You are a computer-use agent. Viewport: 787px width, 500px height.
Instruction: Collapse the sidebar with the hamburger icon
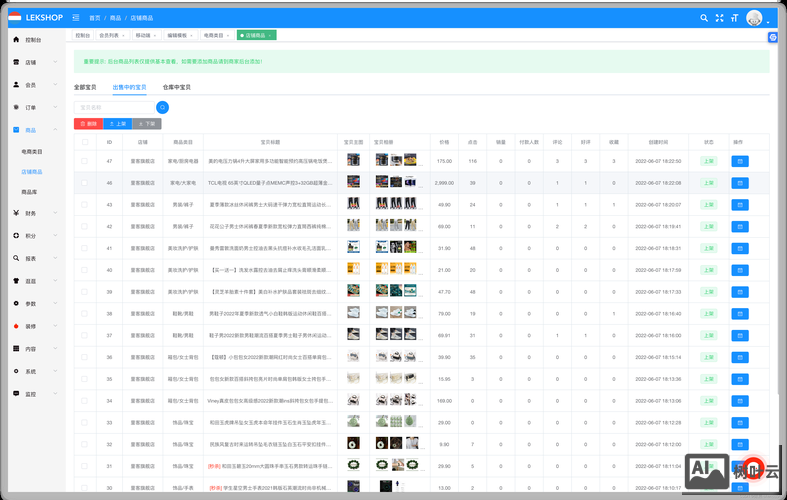click(x=76, y=18)
